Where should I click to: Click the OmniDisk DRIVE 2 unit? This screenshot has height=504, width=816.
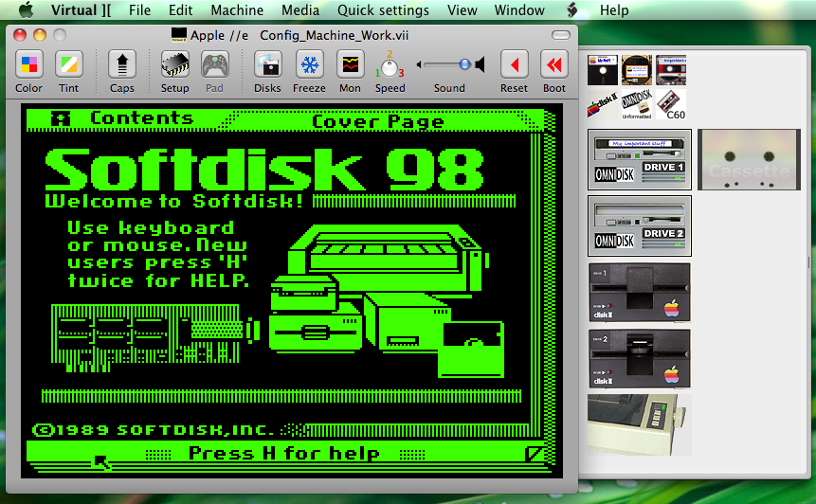tap(640, 225)
